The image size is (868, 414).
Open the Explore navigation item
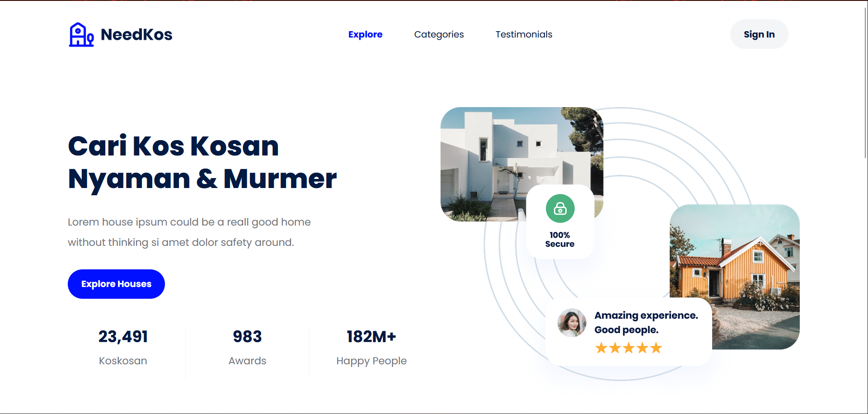pos(365,34)
